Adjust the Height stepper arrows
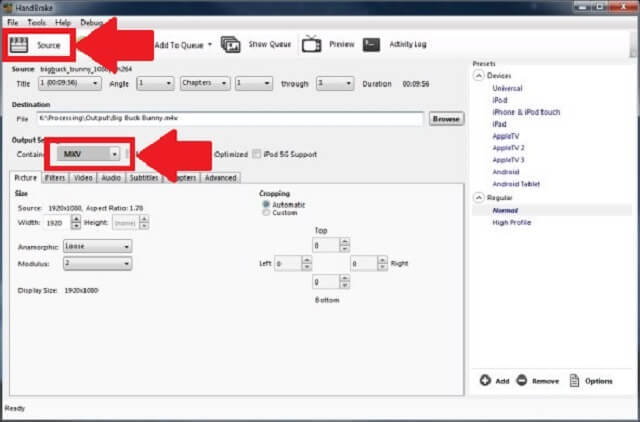Image resolution: width=640 pixels, height=422 pixels. (144, 222)
